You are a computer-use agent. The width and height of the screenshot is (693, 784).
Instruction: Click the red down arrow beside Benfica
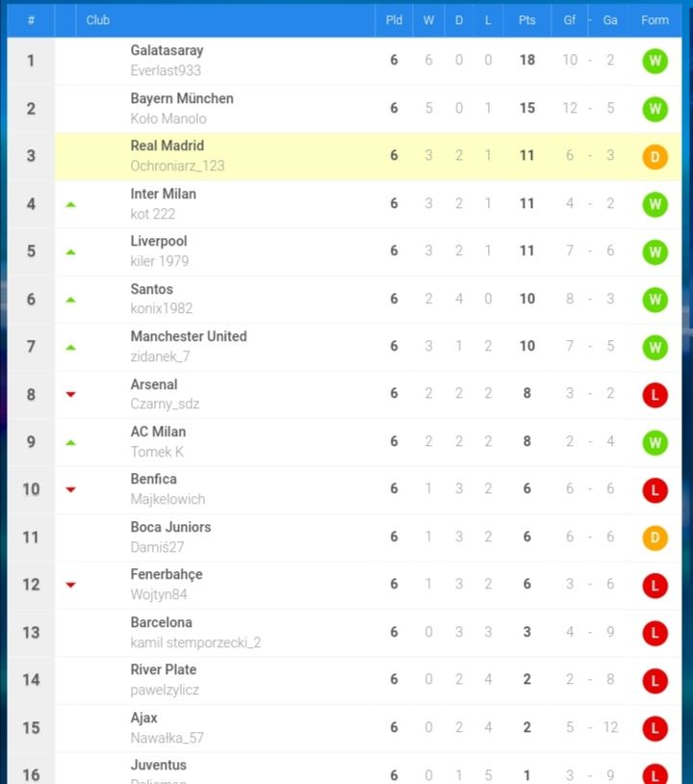point(71,489)
